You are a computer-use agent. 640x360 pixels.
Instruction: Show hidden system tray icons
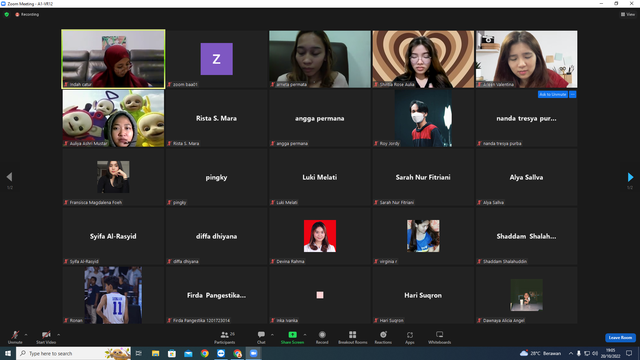tap(571, 353)
